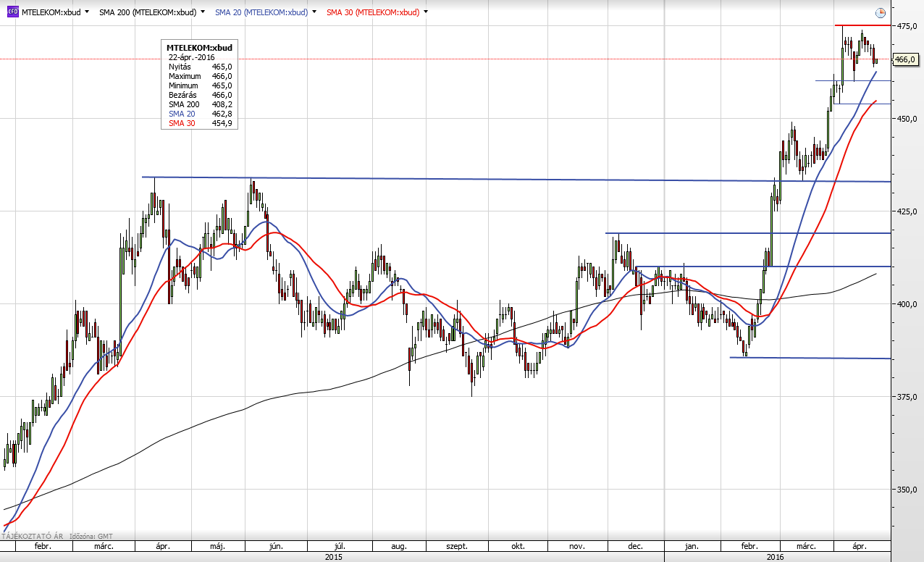Click the 350,0 price axis label
924x562 pixels.
click(x=907, y=490)
